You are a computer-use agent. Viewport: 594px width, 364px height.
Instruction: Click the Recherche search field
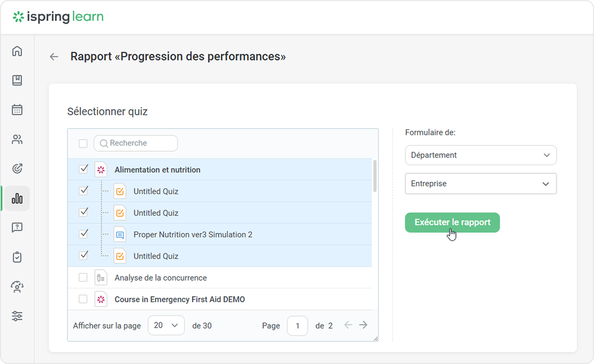click(136, 143)
